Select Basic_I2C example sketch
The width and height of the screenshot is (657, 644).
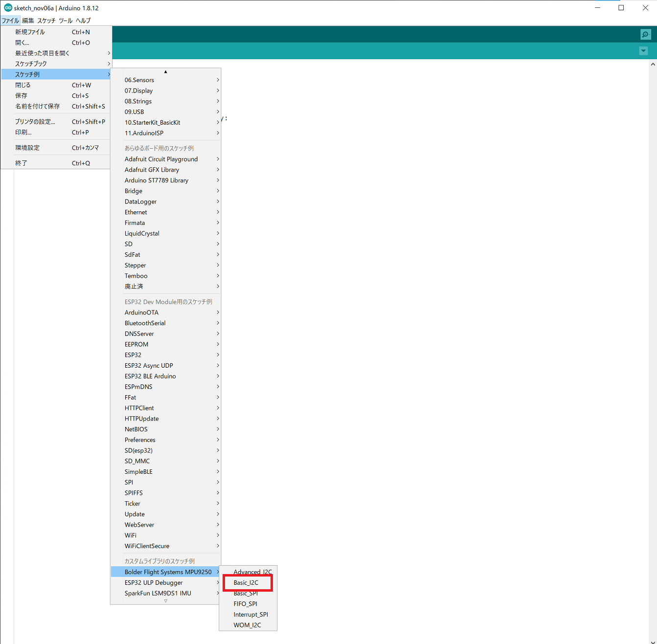[x=246, y=582]
